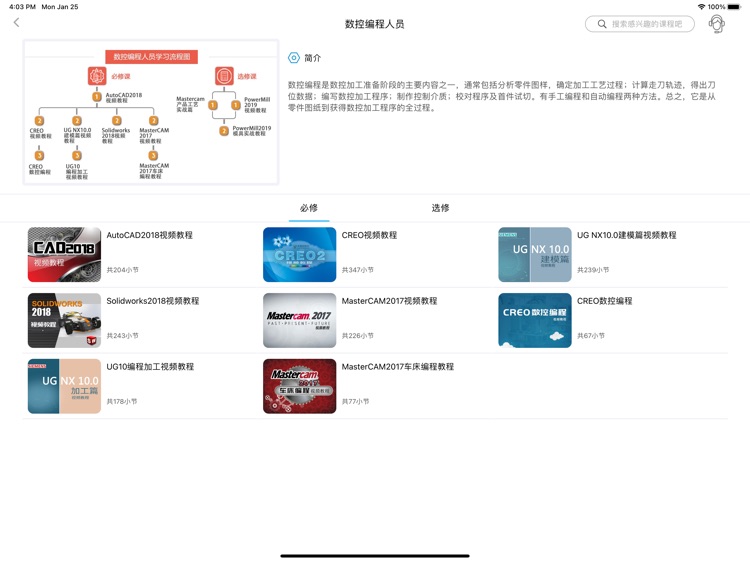Select the MasterCAM2017车床编程教程 title
The width and height of the screenshot is (750, 562).
pos(397,366)
